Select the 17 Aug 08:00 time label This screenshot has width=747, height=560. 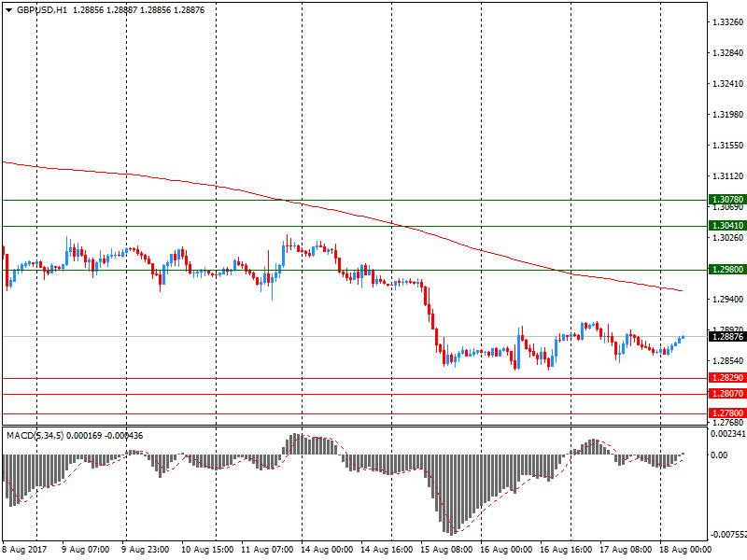click(626, 550)
